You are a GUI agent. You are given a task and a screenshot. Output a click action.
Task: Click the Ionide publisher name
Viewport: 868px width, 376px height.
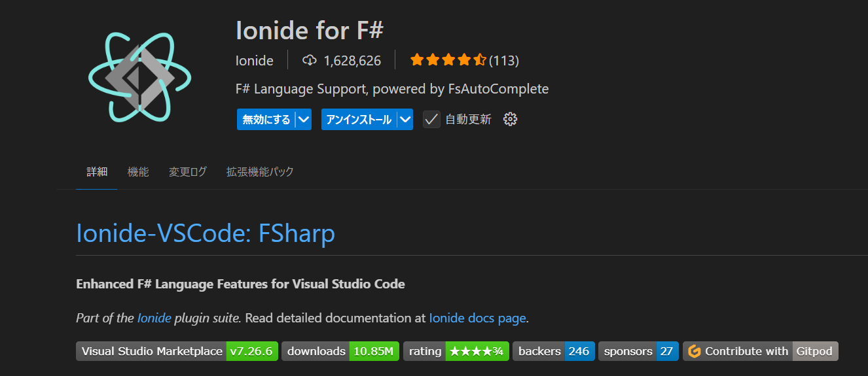tap(255, 61)
